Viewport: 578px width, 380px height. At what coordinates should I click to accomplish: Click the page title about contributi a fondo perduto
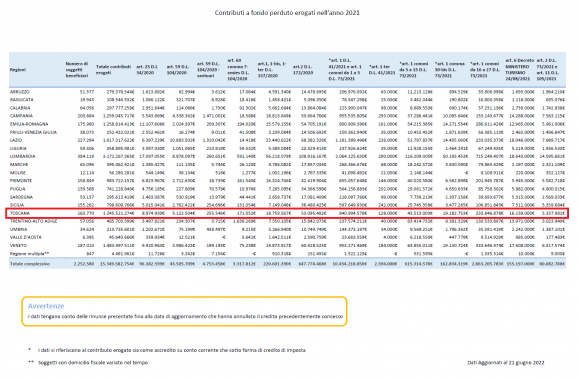click(287, 13)
